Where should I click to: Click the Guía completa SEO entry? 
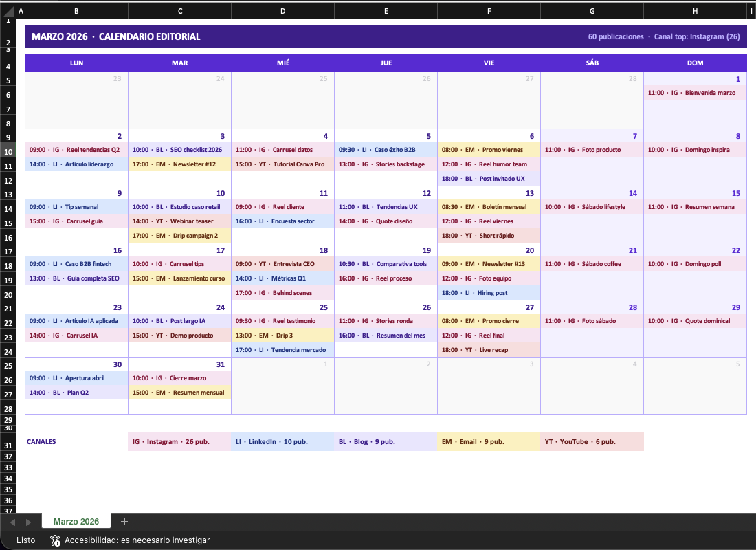pyautogui.click(x=77, y=278)
